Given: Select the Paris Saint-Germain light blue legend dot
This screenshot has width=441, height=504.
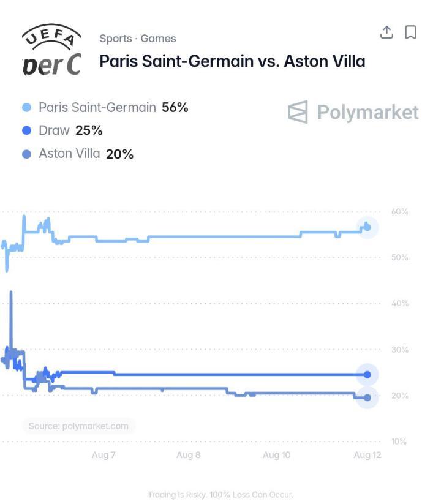Looking at the screenshot, I should coord(27,107).
